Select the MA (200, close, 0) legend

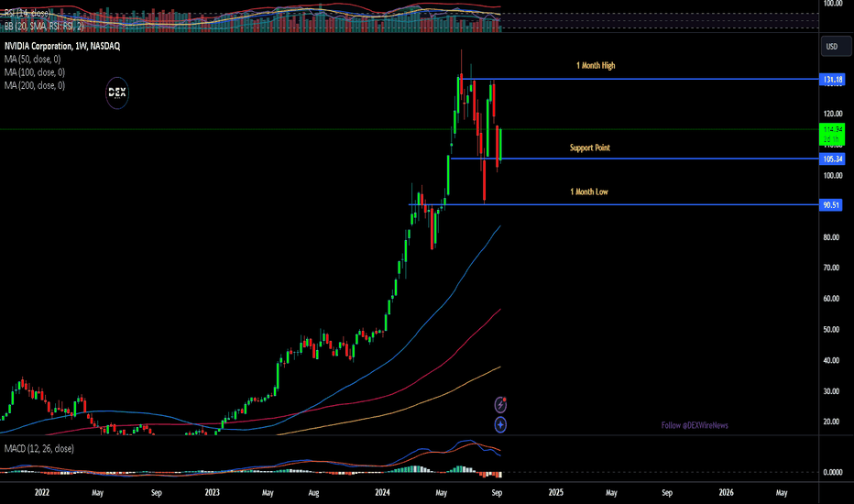tap(35, 85)
